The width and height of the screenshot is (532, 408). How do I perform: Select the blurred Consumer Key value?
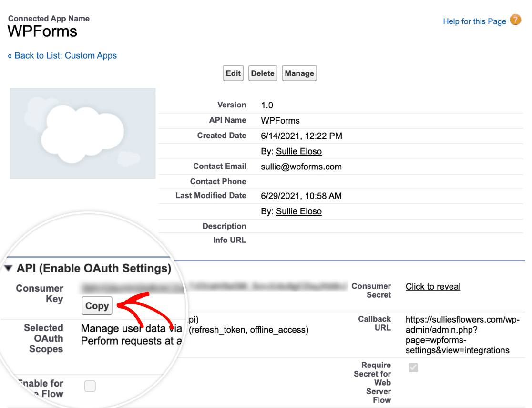[215, 287]
